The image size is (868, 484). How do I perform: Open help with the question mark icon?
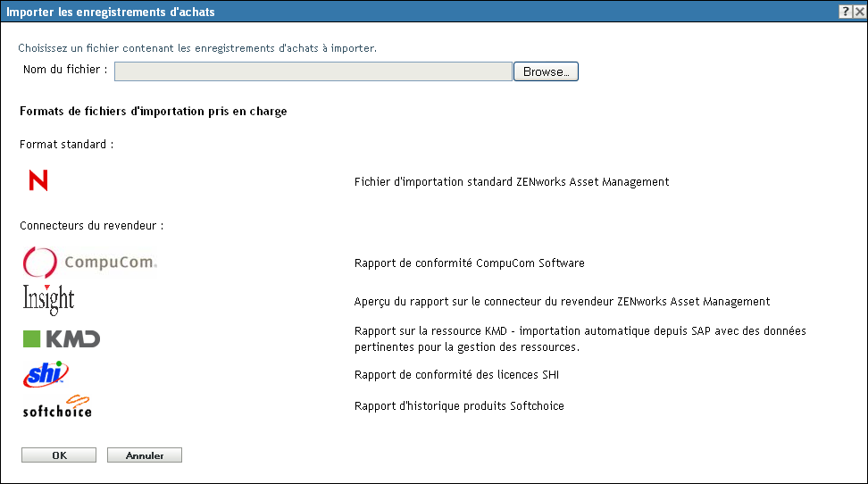tap(844, 12)
